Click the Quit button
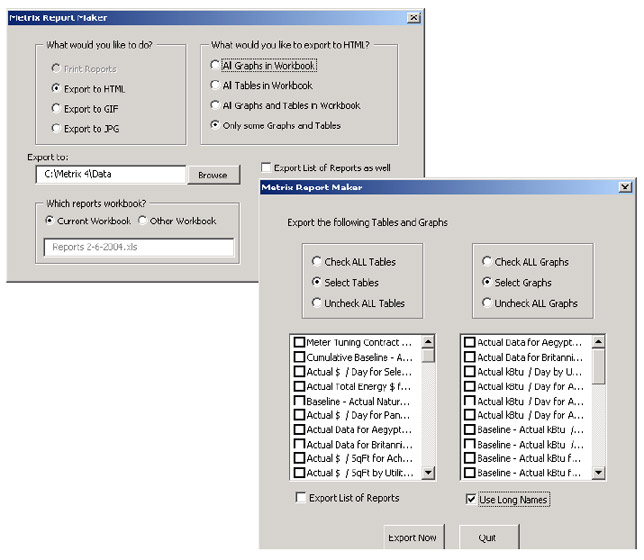The height and width of the screenshot is (560, 644). [x=489, y=537]
